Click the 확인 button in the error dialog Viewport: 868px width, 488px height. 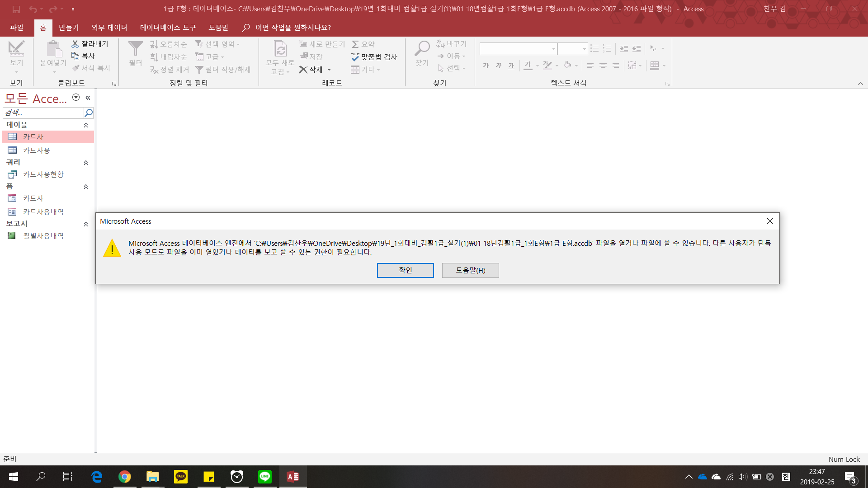click(x=405, y=270)
